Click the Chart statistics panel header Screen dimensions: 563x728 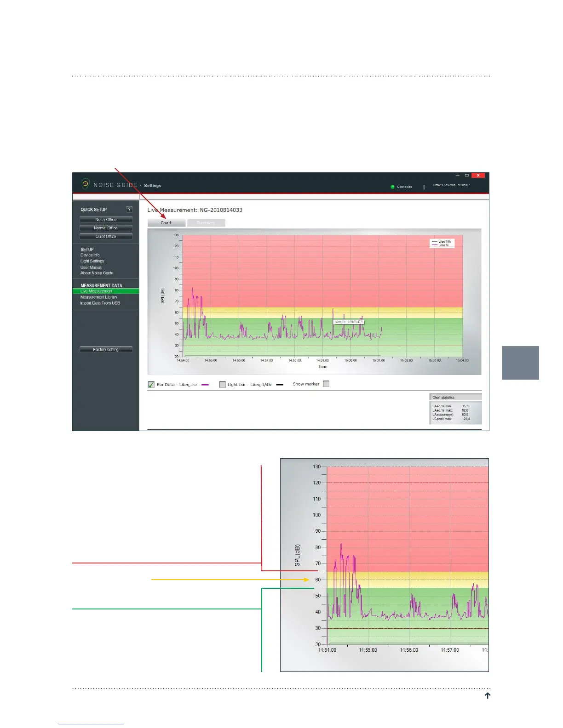(x=455, y=398)
